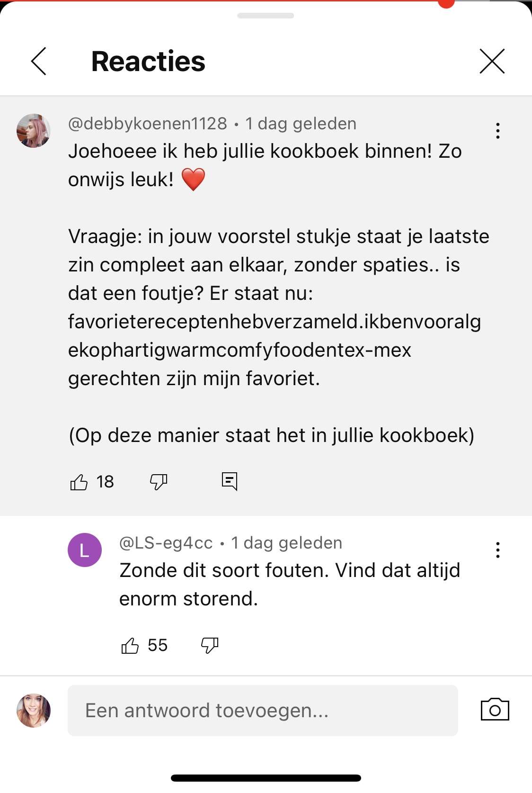Tap the home indicator bar at bottom
Screen dimensions: 532x793
click(266, 778)
